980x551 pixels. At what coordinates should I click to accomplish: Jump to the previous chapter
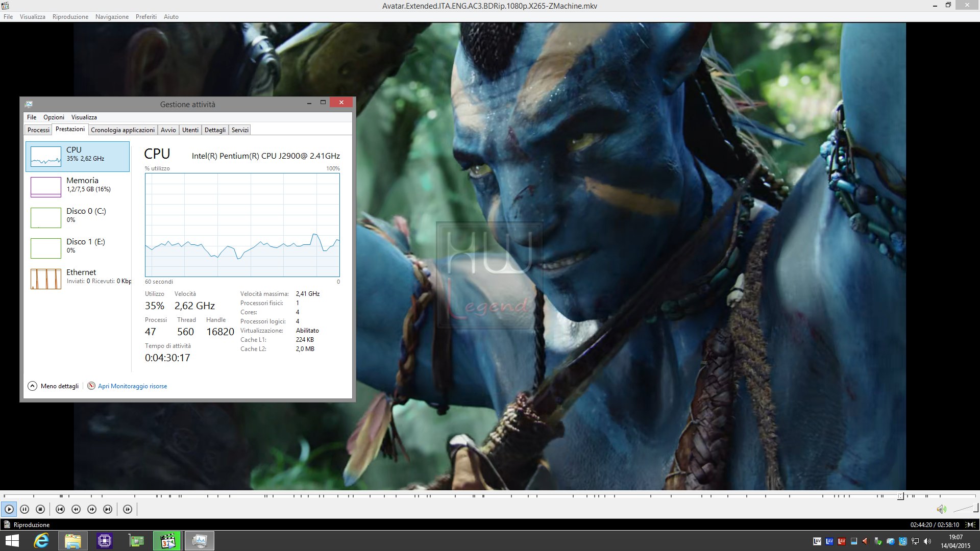click(x=60, y=509)
